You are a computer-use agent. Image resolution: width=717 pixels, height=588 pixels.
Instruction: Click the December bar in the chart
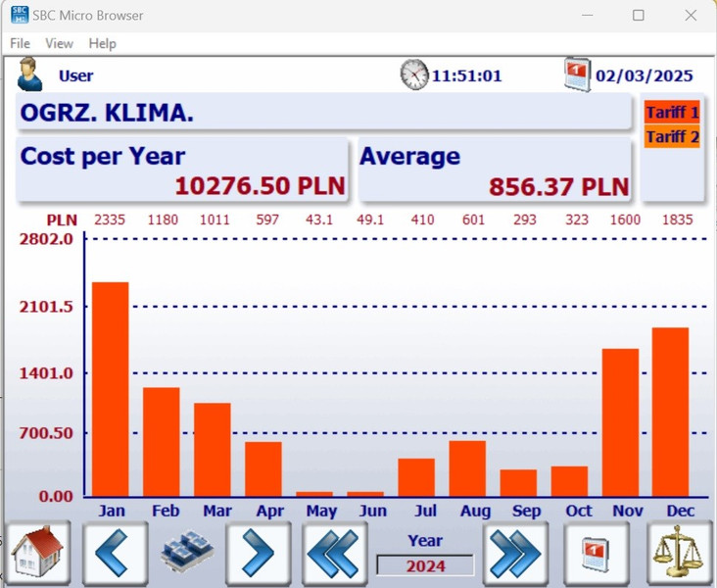point(670,412)
